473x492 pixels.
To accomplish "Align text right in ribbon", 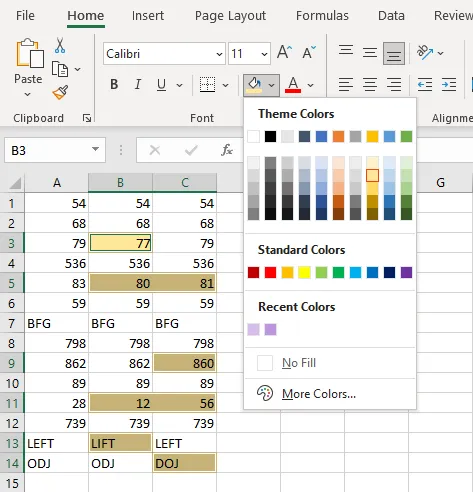I will click(x=394, y=85).
